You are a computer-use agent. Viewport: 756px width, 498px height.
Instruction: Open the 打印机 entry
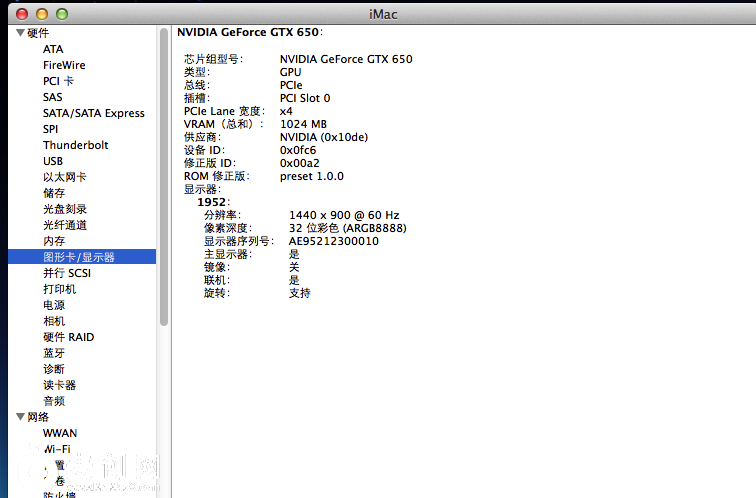(x=59, y=289)
